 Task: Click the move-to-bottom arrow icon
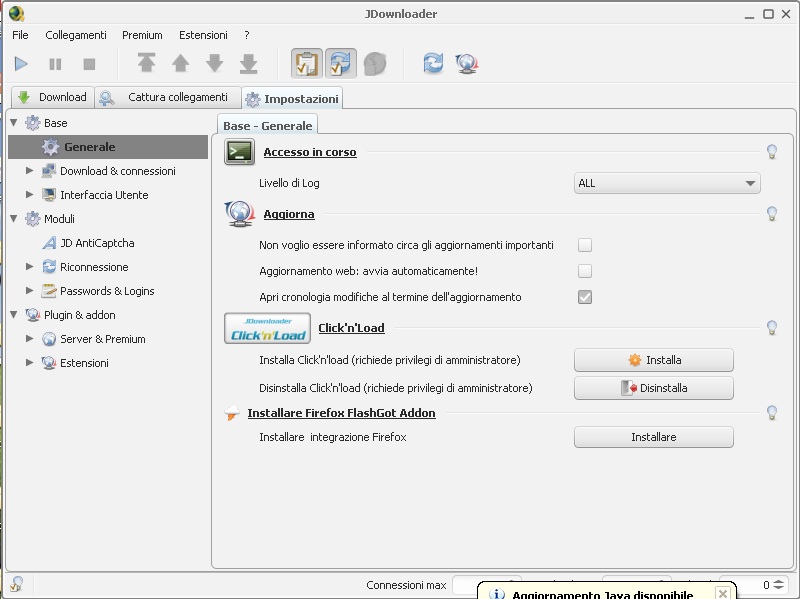249,64
